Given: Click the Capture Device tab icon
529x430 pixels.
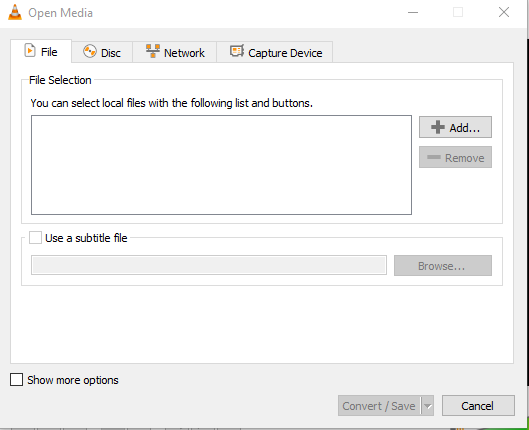Looking at the screenshot, I should (237, 51).
